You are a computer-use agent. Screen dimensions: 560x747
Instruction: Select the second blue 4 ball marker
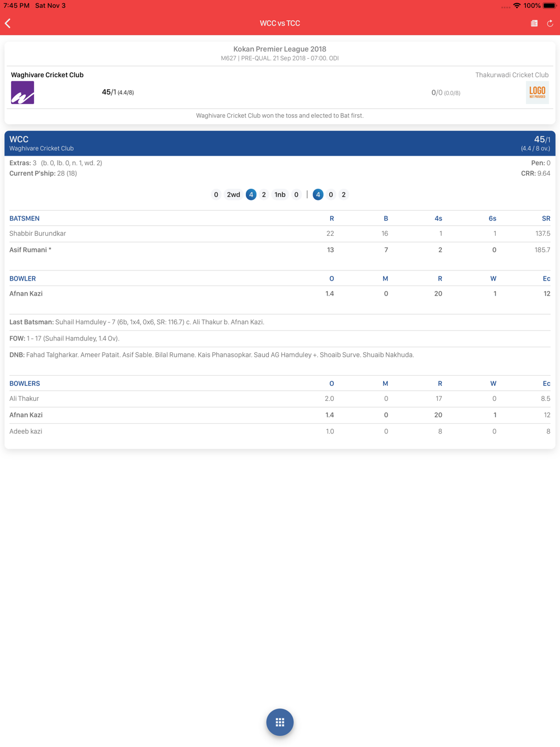point(318,194)
